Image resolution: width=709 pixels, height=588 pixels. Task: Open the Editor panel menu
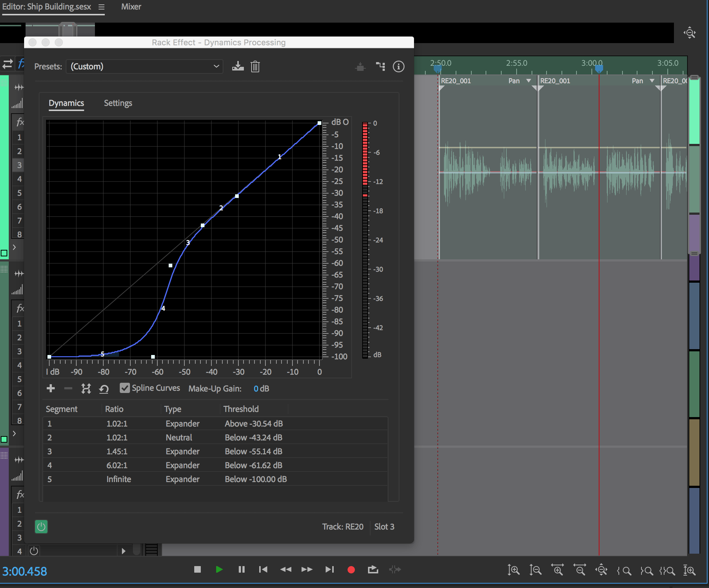101,6
